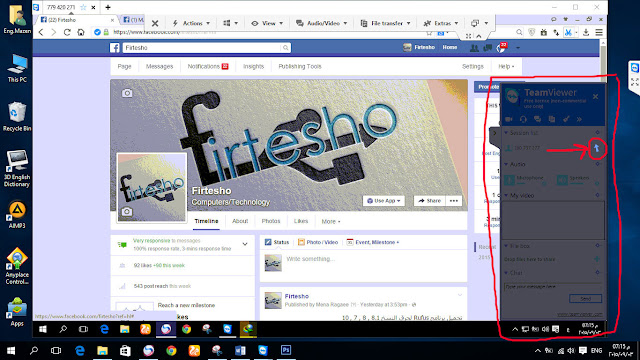Viewport: 640px width, 360px height.
Task: Open the Audio/Video toolbar menu
Action: pyautogui.click(x=322, y=23)
